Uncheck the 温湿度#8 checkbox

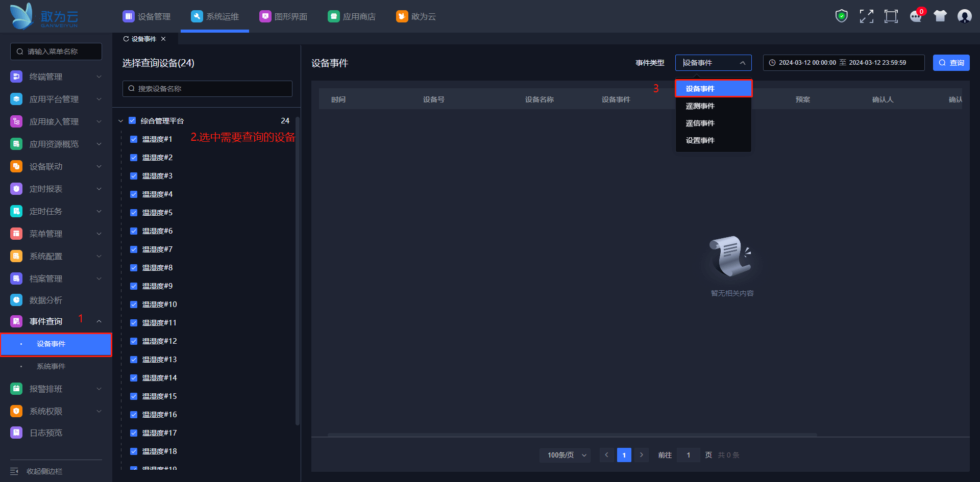tap(134, 268)
